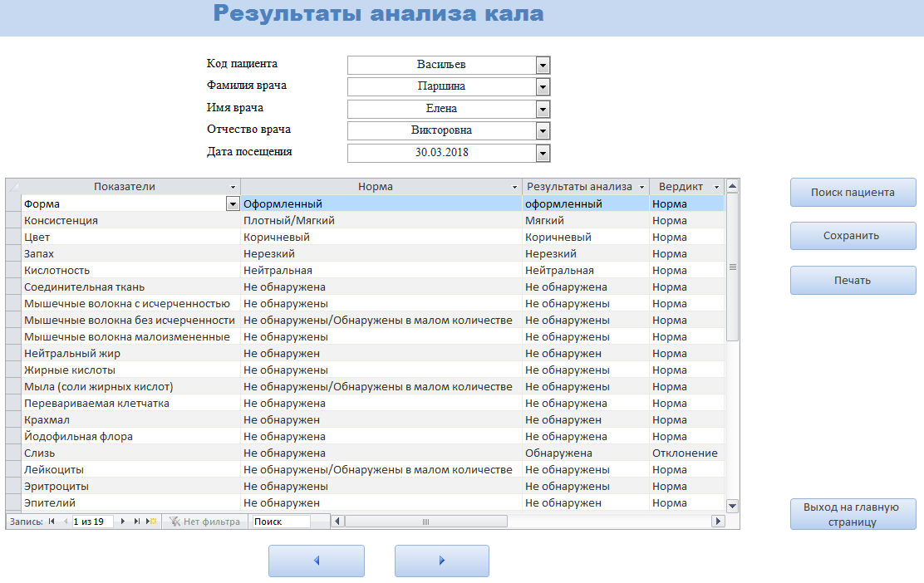924x583 pixels.
Task: Click the 'Отклонение' verdict cell
Action: point(686,453)
